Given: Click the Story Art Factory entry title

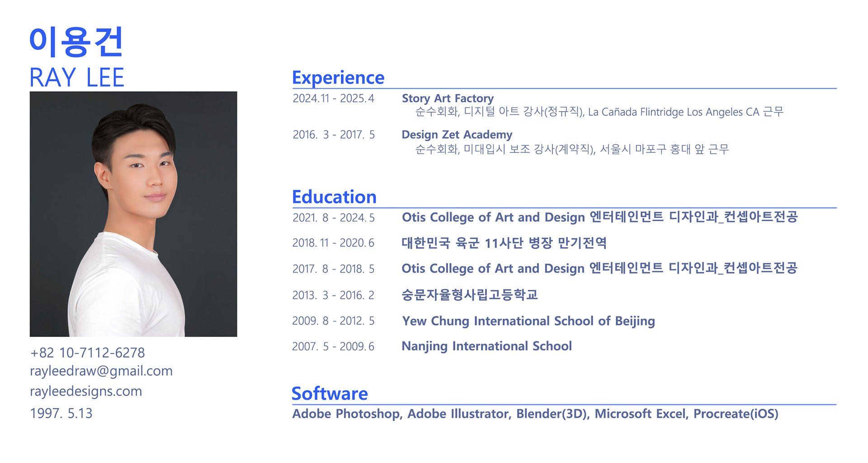Looking at the screenshot, I should pyautogui.click(x=448, y=99).
